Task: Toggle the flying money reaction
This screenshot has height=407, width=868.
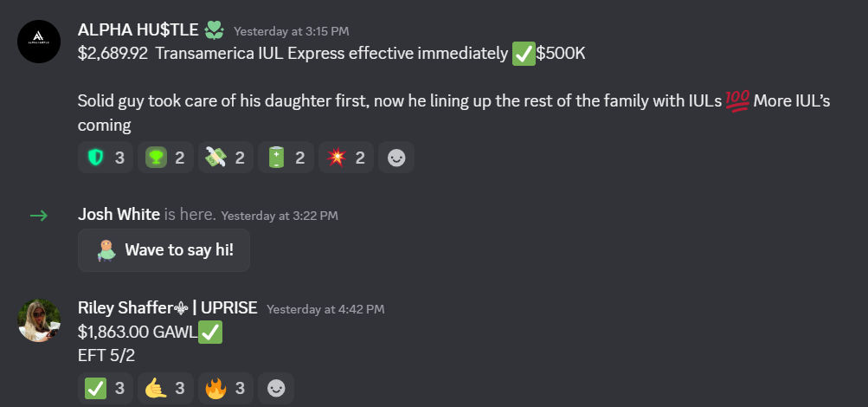Action: point(226,158)
